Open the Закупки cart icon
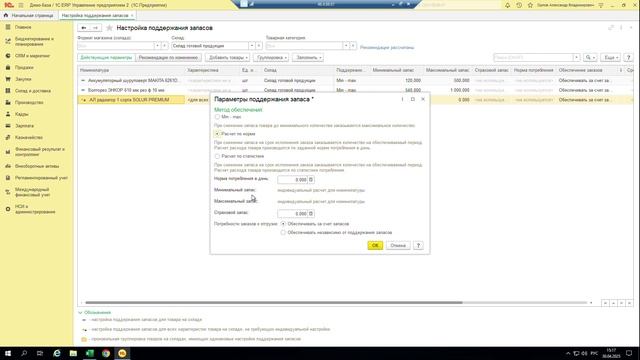Screen dimensions: 640x360 point(8,79)
